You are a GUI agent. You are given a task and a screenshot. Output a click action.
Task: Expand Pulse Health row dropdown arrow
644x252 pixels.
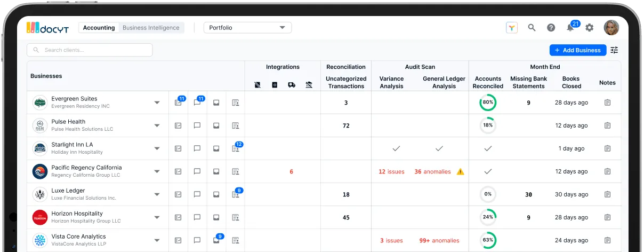[x=157, y=125]
